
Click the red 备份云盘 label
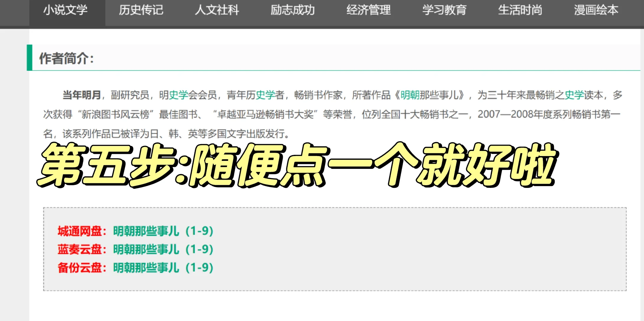pyautogui.click(x=82, y=268)
